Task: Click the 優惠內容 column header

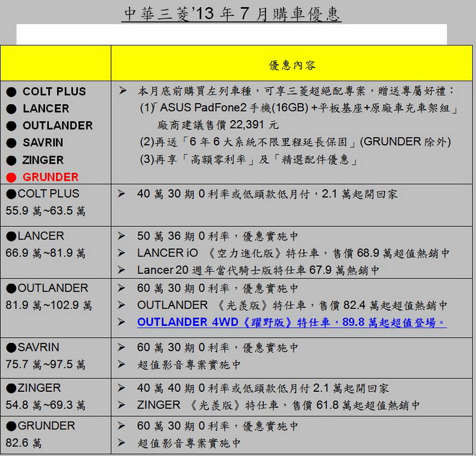Action: [x=293, y=65]
